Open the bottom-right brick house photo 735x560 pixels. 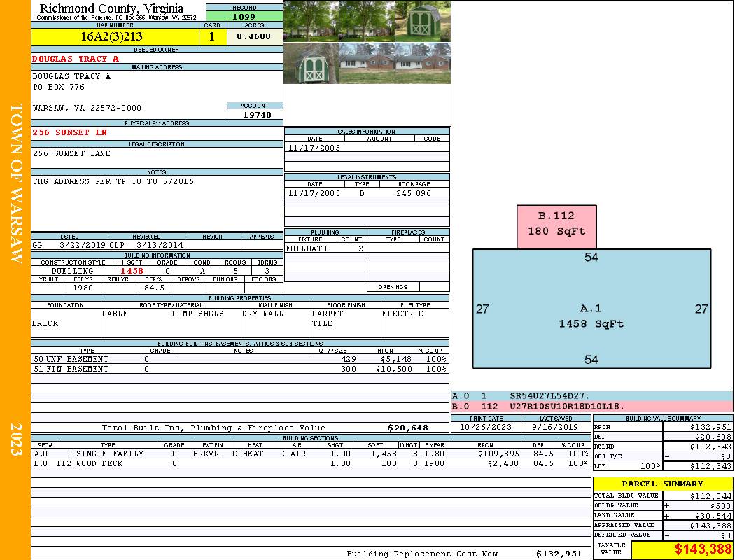click(x=423, y=64)
